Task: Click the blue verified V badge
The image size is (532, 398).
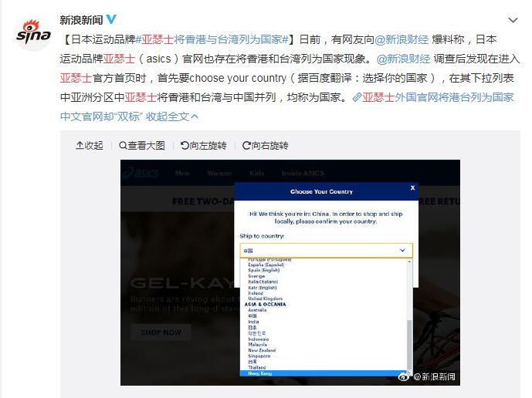Action: click(x=111, y=19)
